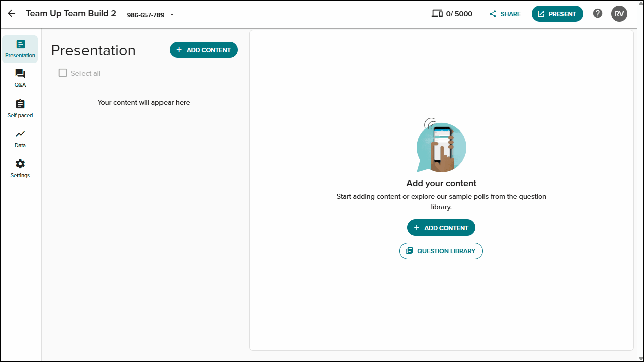Open the Settings sidebar tab

[x=20, y=169]
